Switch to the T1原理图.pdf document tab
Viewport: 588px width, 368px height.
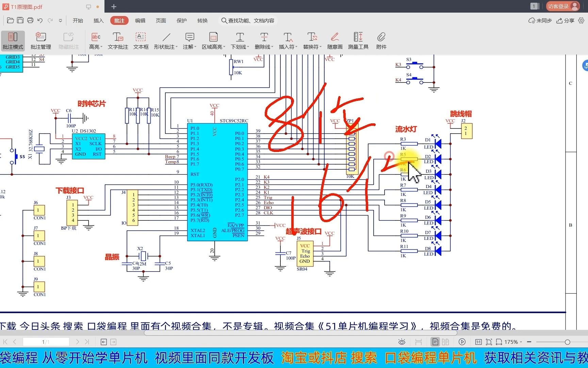(27, 6)
